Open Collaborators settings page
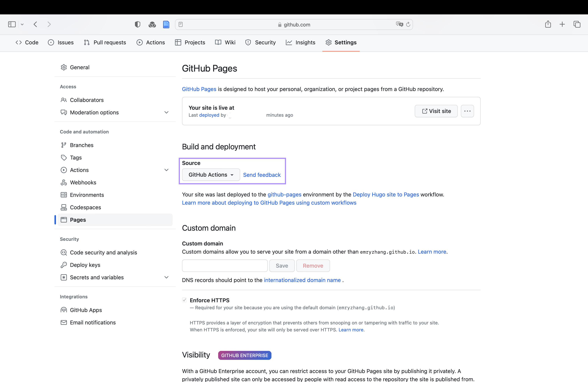The width and height of the screenshot is (588, 382). coord(115,100)
